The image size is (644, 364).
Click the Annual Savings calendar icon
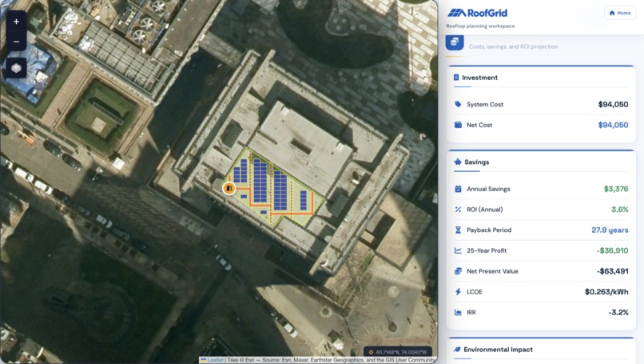pos(458,189)
